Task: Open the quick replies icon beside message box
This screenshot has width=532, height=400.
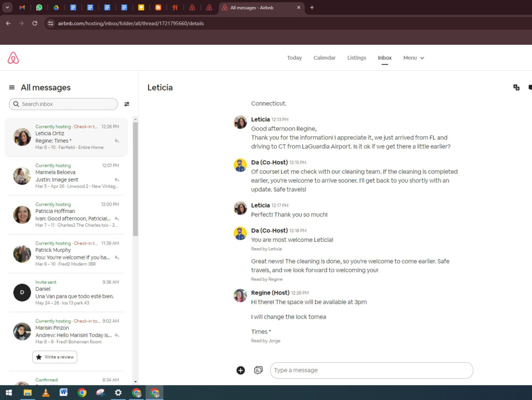Action: [x=258, y=370]
